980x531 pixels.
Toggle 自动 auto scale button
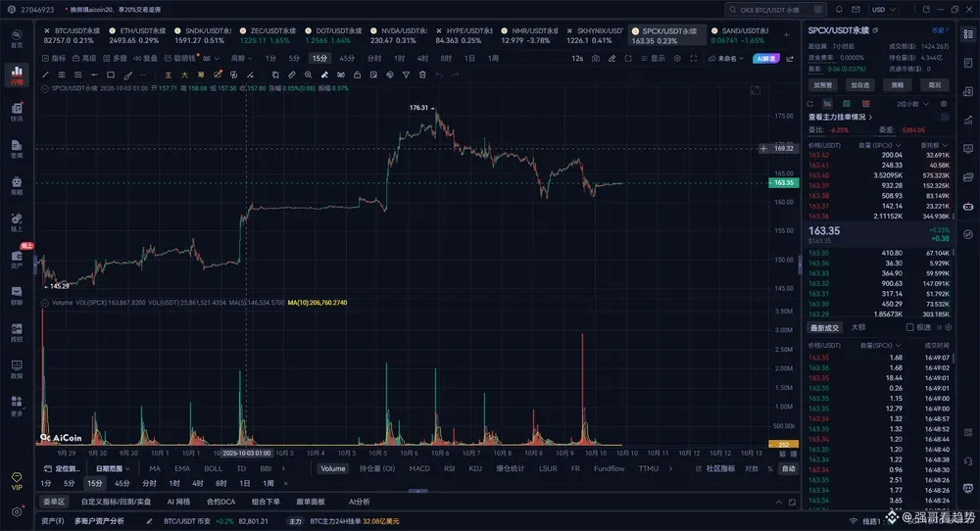click(x=789, y=468)
